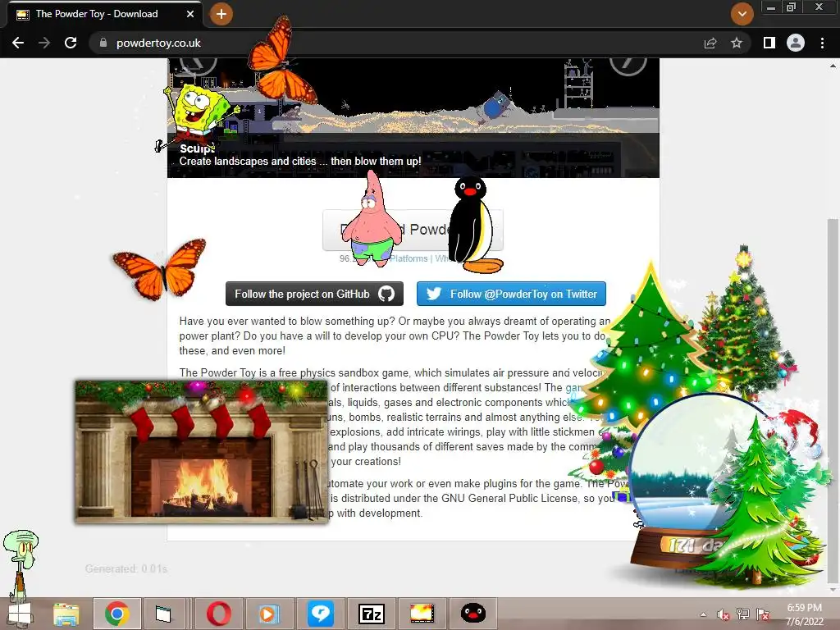
Task: Open the media player taskbar icon
Action: [268, 614]
